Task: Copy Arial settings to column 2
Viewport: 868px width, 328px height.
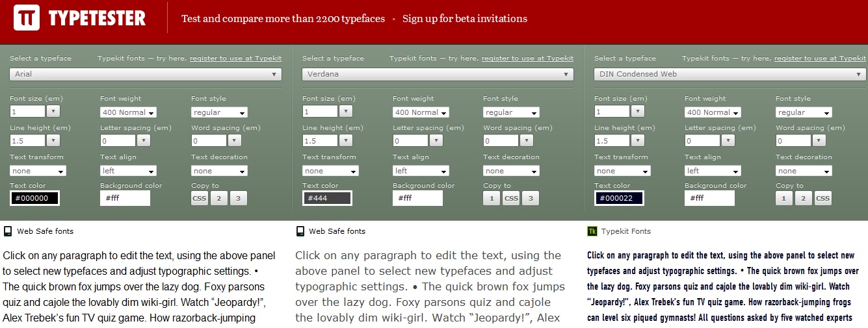Action: click(219, 199)
